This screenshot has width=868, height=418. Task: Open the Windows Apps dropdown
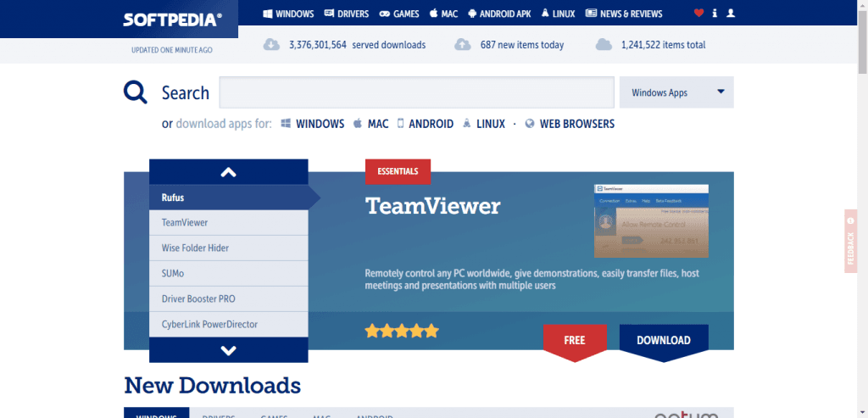(x=676, y=92)
